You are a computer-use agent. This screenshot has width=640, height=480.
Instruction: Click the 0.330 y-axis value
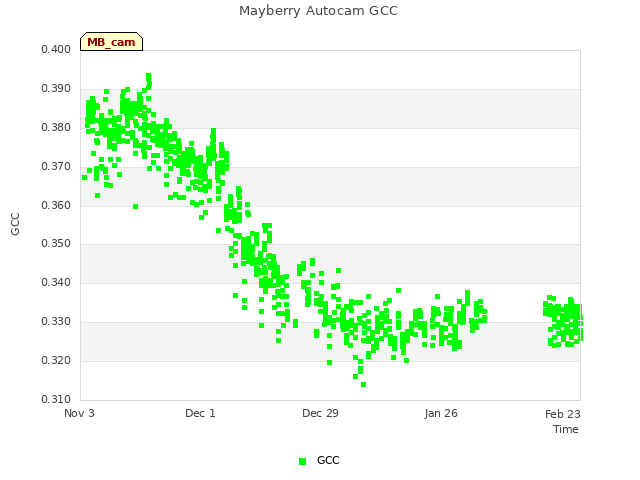click(x=56, y=322)
